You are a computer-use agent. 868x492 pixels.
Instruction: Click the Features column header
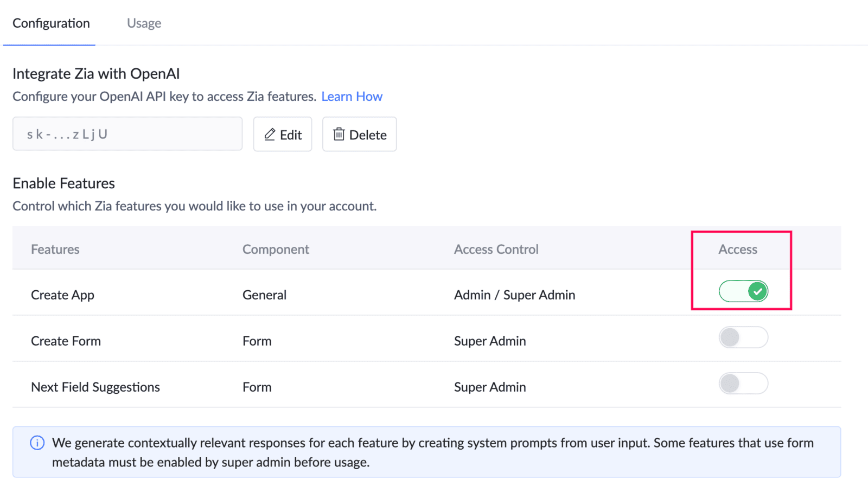(x=55, y=250)
